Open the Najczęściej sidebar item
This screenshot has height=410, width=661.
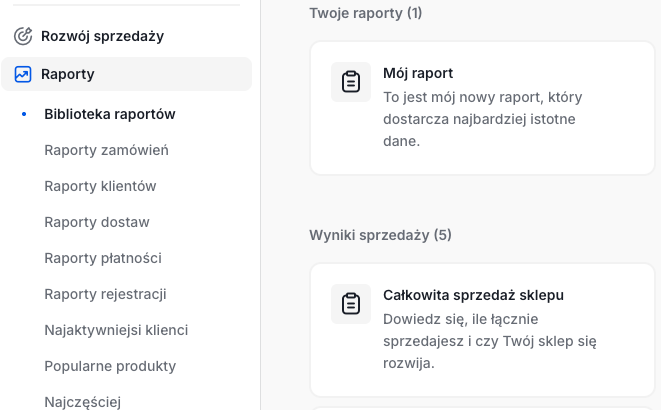pyautogui.click(x=83, y=402)
